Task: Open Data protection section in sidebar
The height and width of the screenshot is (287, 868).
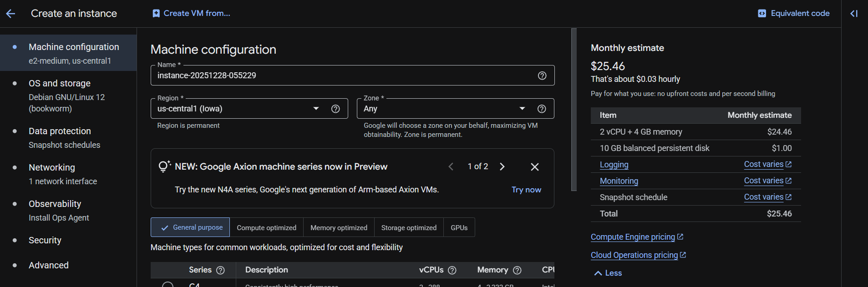Action: point(68,138)
